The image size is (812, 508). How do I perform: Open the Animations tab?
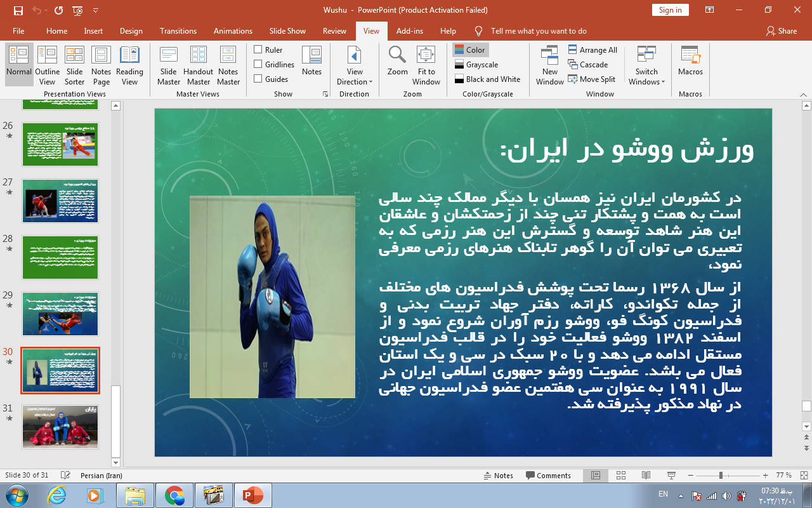(x=233, y=31)
